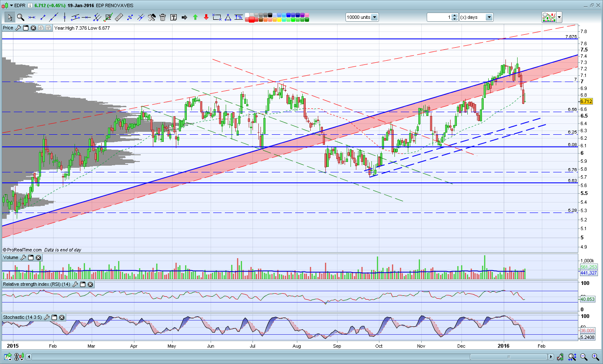Select the rectangle drawing tool
The width and height of the screenshot is (603, 364).
tap(217, 17)
